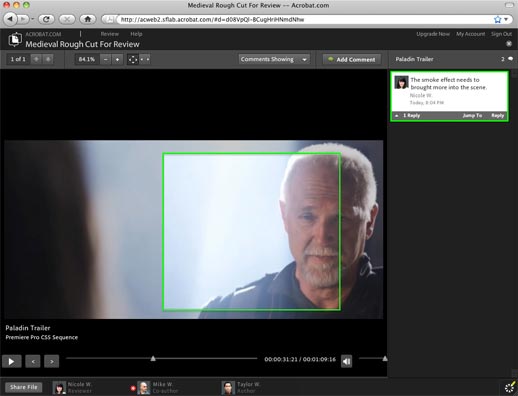Select Taylor W. author avatar

(228, 388)
